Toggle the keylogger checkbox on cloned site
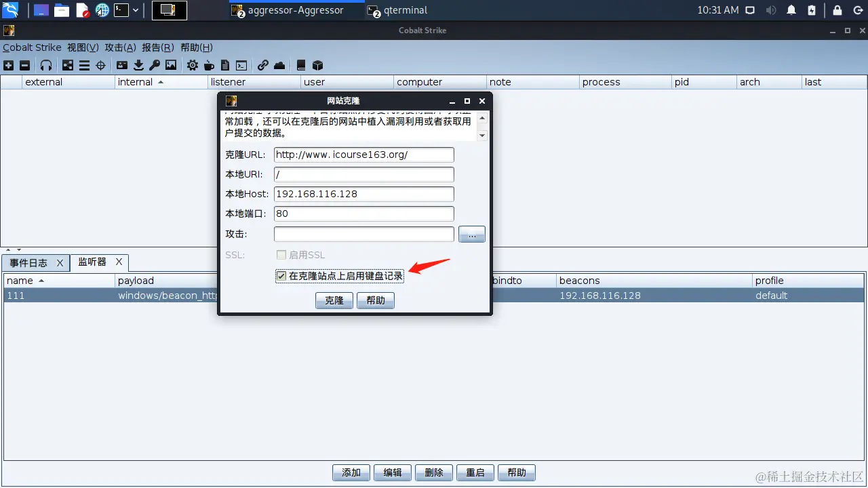The image size is (868, 488). click(x=281, y=276)
